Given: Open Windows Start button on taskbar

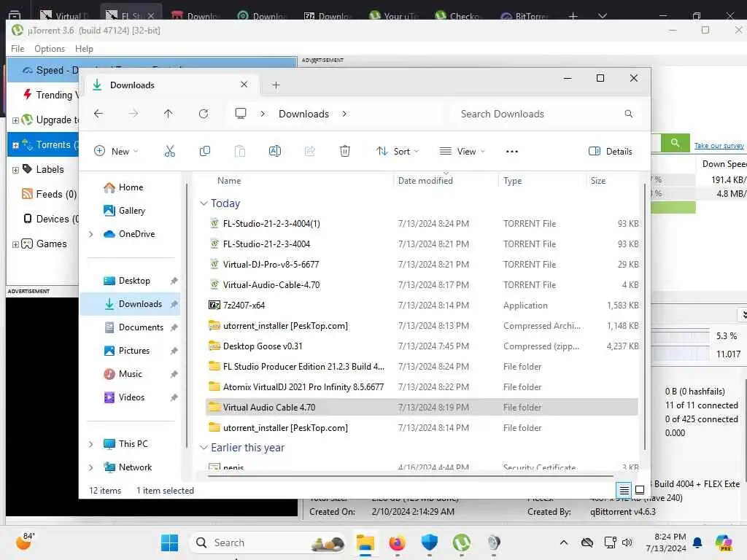Looking at the screenshot, I should 169,542.
